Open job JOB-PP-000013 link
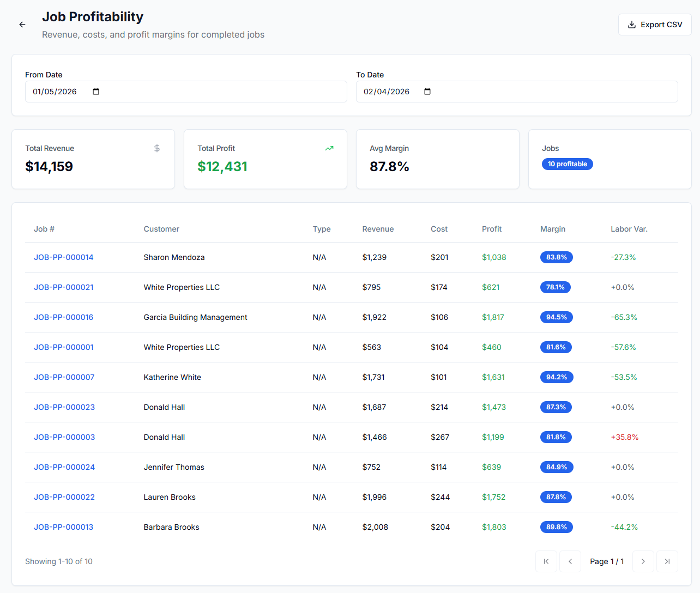The width and height of the screenshot is (700, 593). pos(64,527)
